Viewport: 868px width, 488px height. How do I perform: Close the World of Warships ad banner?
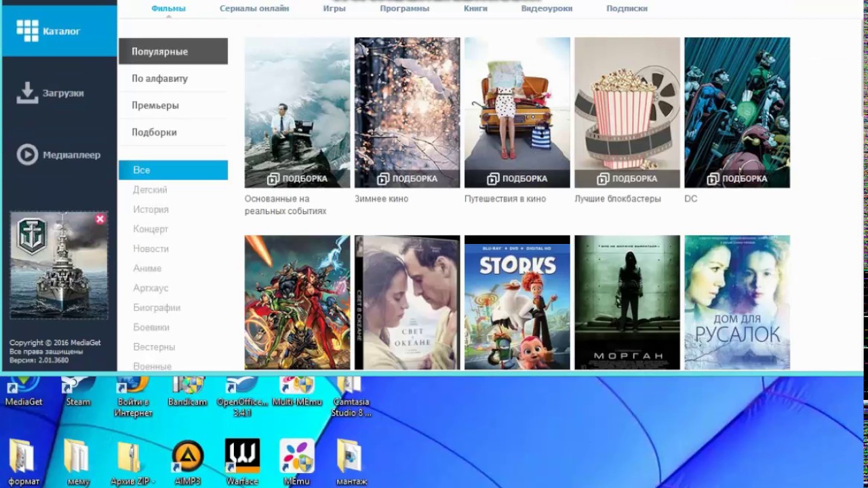point(100,219)
